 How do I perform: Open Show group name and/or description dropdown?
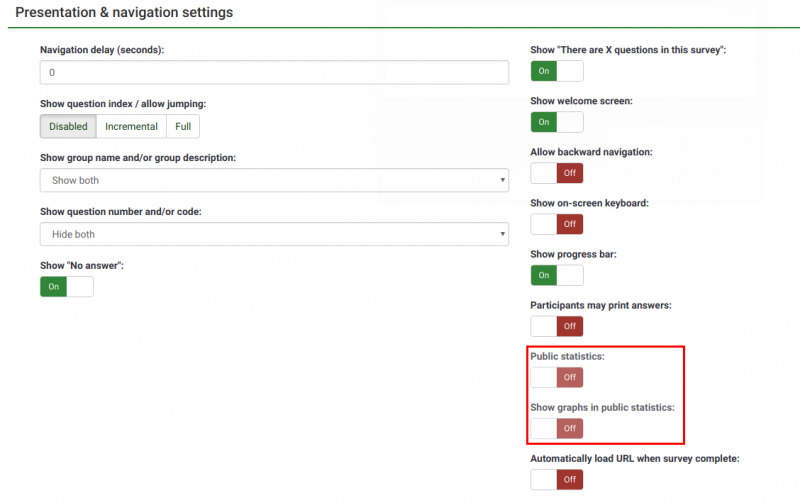(x=274, y=180)
